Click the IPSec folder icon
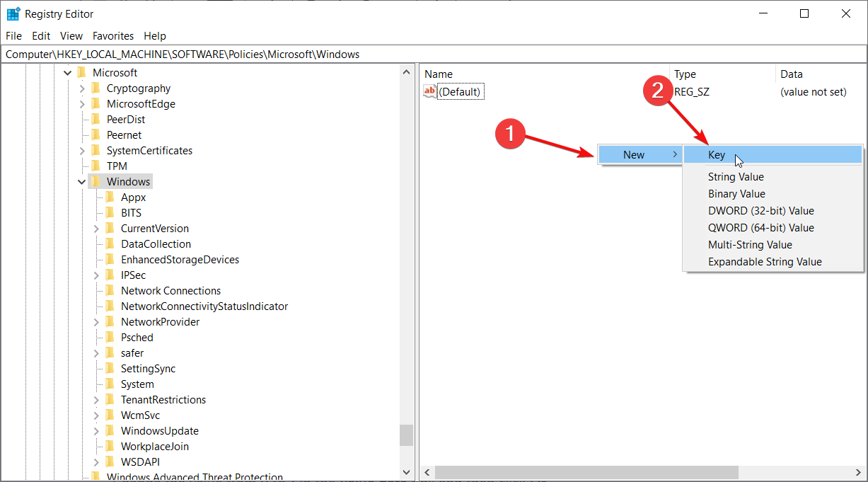The image size is (868, 482). (x=110, y=275)
